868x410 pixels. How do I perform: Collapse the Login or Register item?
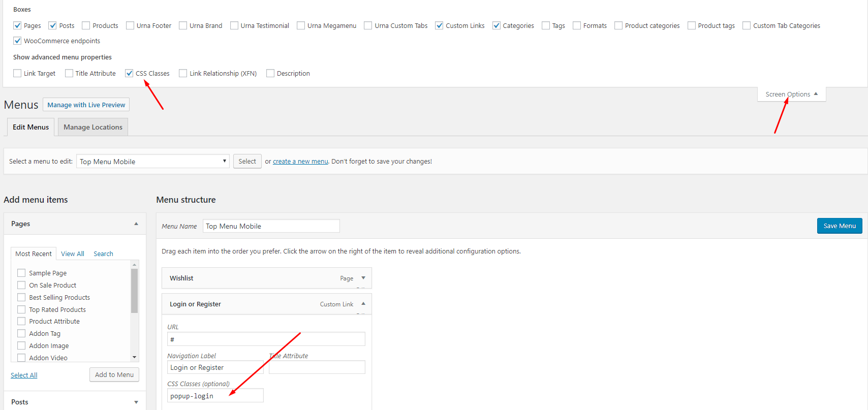pos(363,304)
